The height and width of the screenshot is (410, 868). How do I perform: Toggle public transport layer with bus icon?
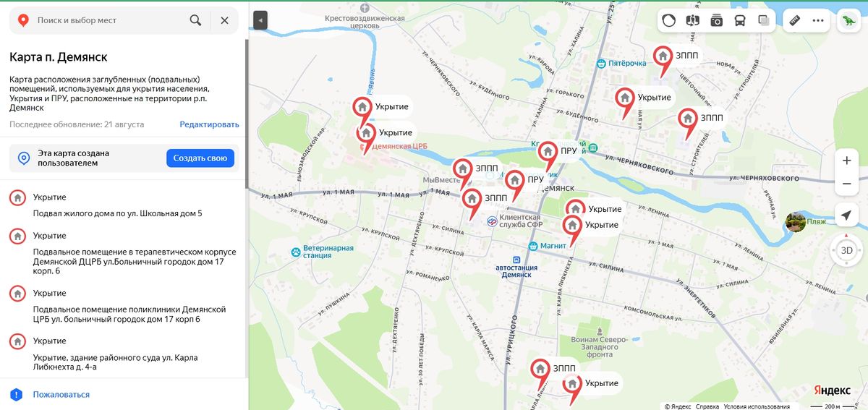(740, 20)
